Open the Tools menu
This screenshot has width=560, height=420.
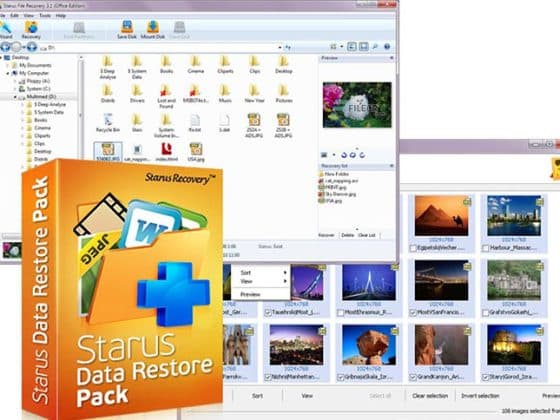point(45,16)
